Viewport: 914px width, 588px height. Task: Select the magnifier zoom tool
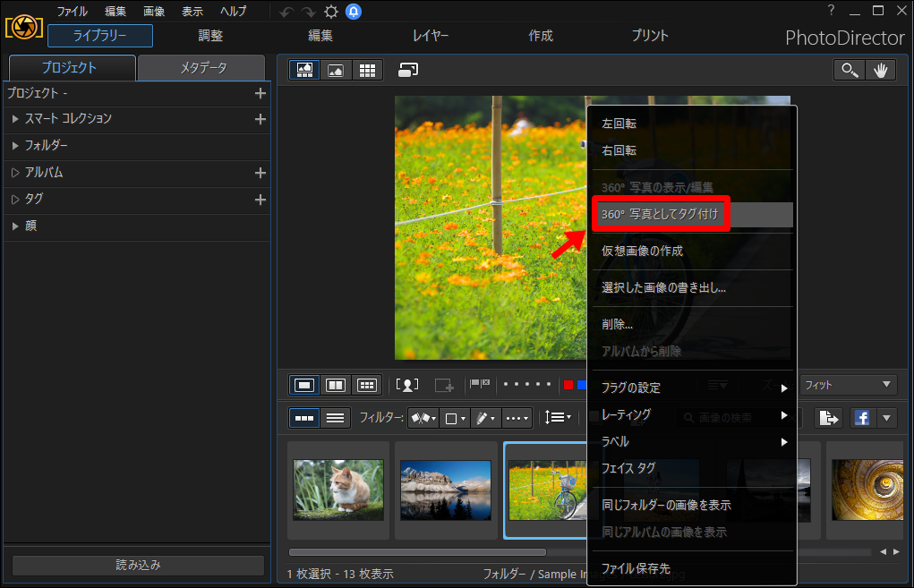pyautogui.click(x=850, y=71)
